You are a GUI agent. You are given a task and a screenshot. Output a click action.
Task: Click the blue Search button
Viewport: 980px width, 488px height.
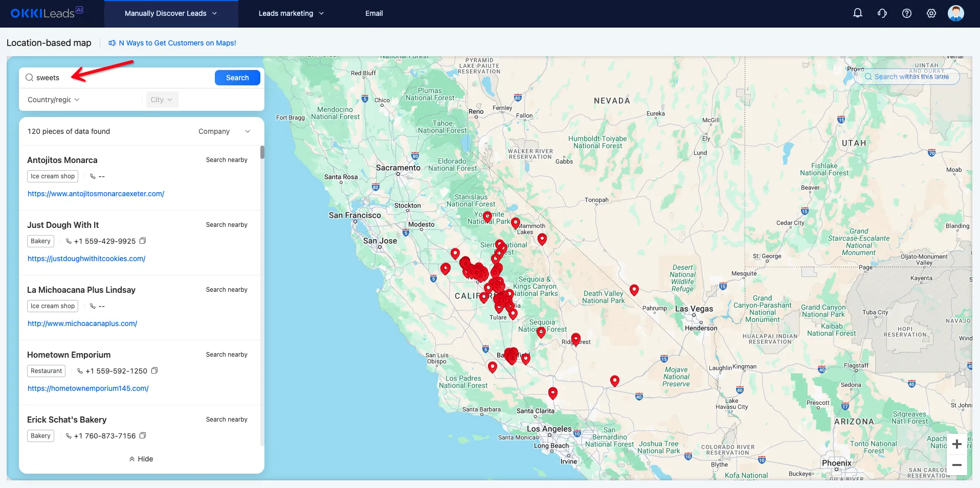[237, 78]
